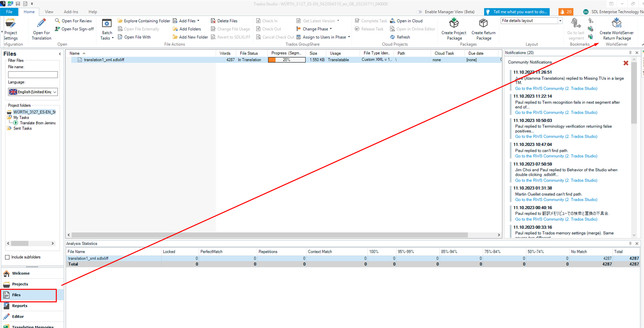Click the files list horizontal scrollbar

tap(270, 235)
